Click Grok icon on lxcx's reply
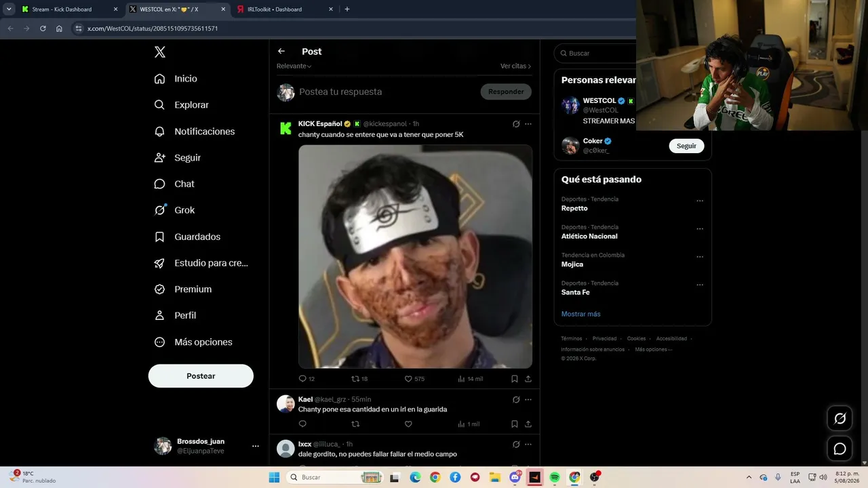Viewport: 868px width, 488px height. pos(516,445)
